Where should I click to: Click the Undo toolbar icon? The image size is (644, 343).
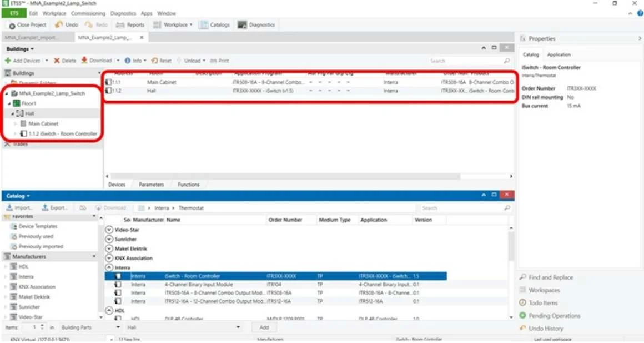click(x=59, y=24)
